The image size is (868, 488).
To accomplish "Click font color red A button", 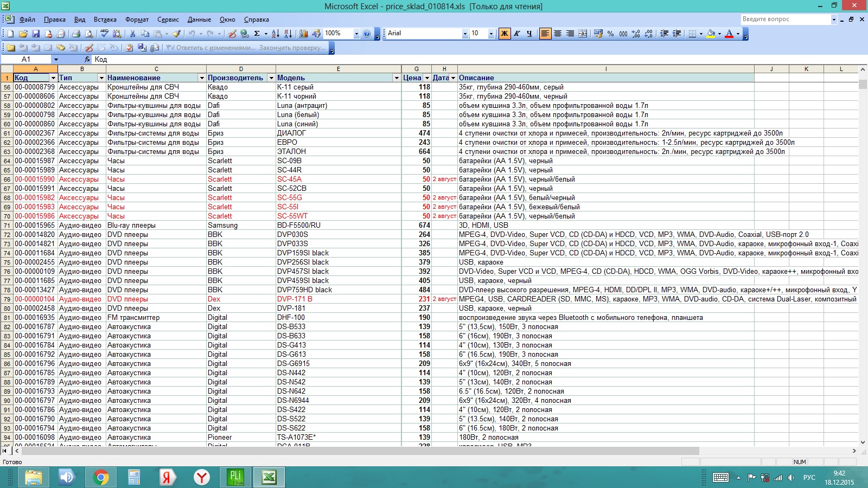I will tap(729, 34).
